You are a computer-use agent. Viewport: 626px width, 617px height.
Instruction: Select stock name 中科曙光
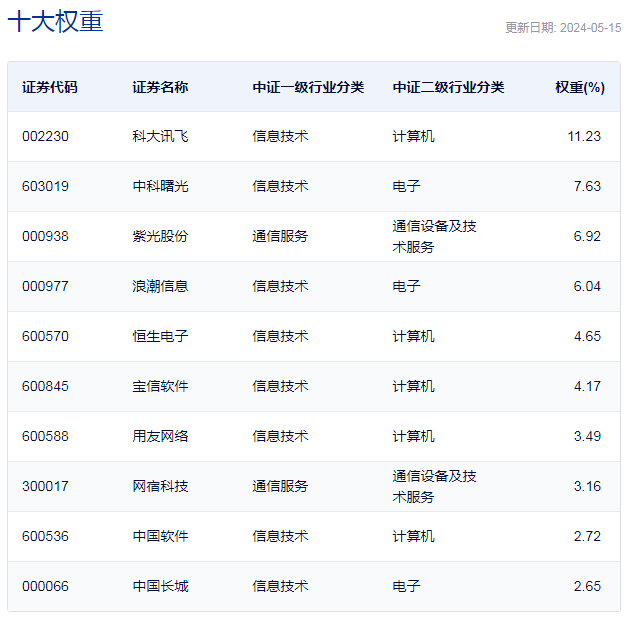click(x=160, y=186)
